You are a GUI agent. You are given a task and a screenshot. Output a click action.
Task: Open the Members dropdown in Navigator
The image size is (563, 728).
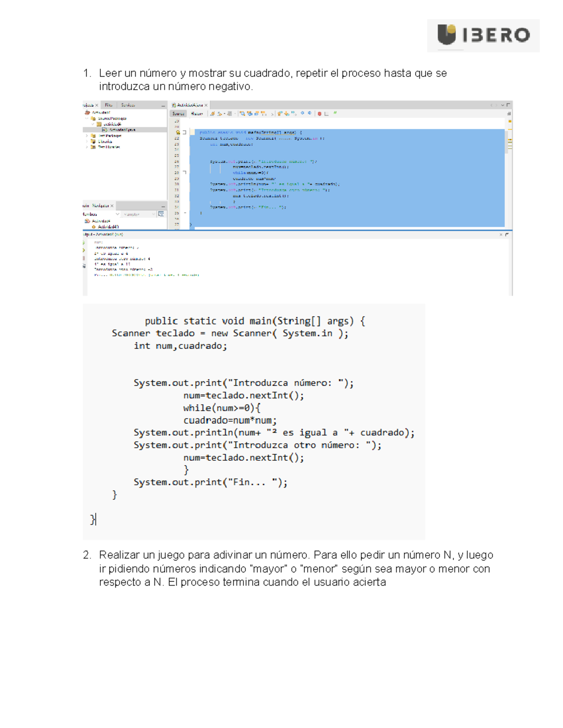117,214
